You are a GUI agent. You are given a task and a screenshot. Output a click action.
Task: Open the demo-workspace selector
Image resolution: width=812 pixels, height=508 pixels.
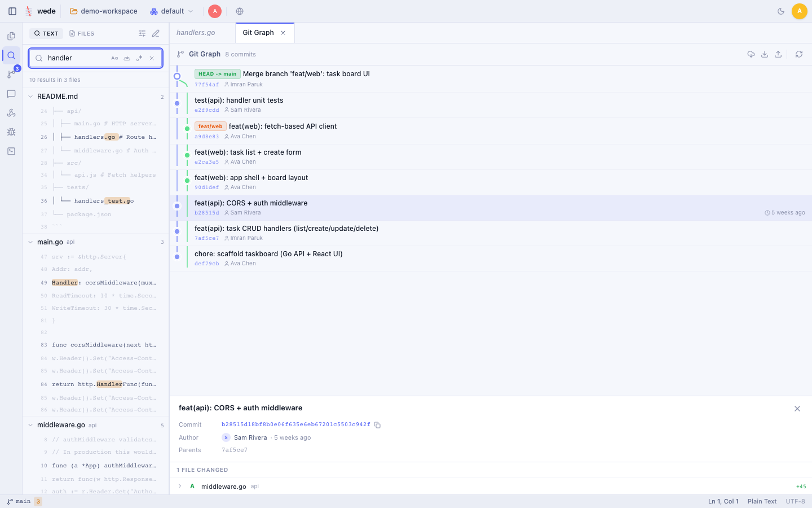(104, 11)
